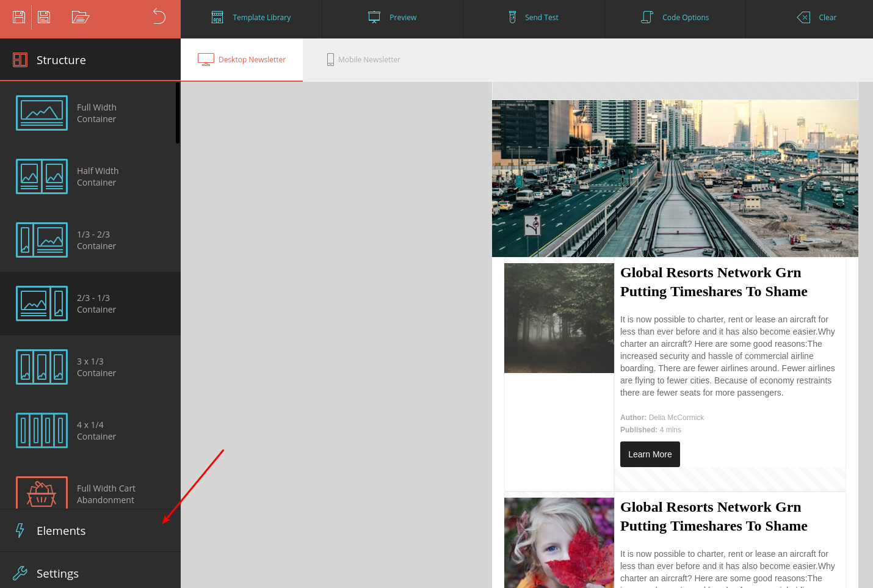
Task: Click the mobile phone icon in newsletter tab
Action: tap(330, 59)
